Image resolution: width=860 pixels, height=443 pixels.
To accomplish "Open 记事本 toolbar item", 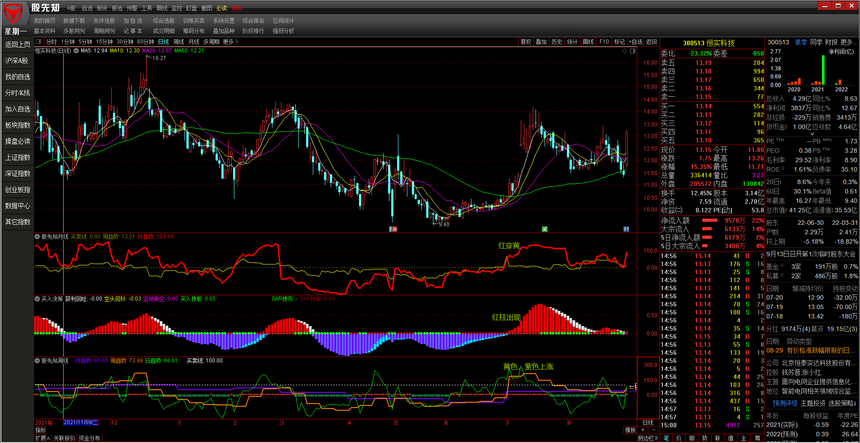I will [x=133, y=31].
